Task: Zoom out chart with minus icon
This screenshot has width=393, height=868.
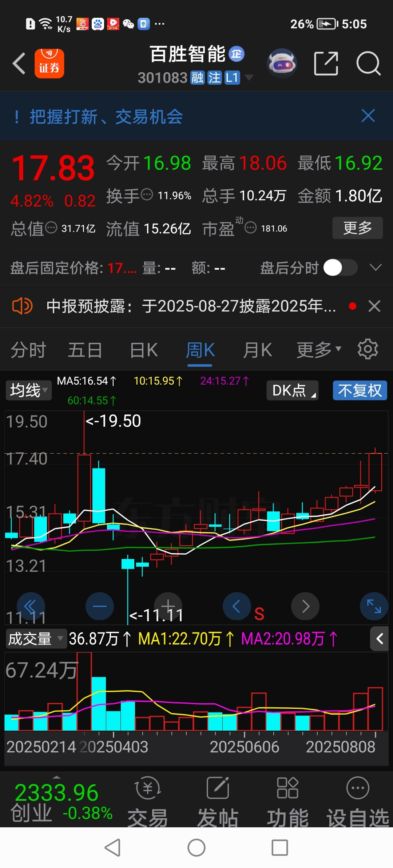Action: tap(99, 606)
